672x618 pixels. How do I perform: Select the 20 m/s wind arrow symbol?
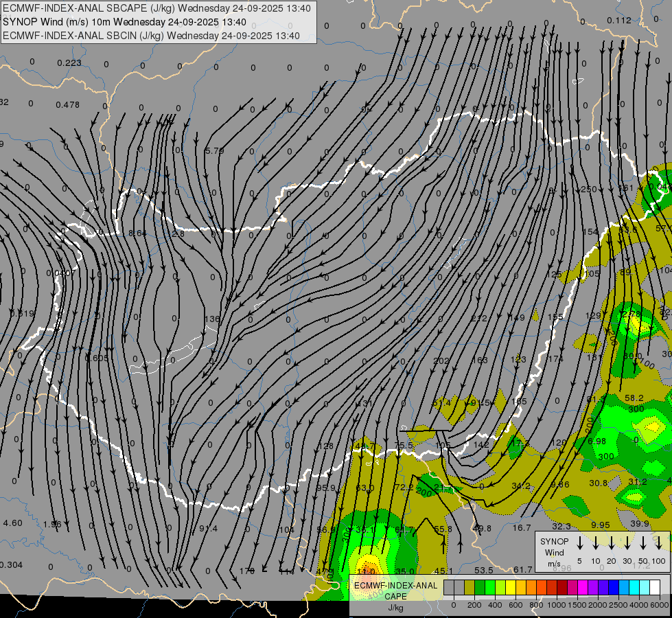tap(612, 543)
